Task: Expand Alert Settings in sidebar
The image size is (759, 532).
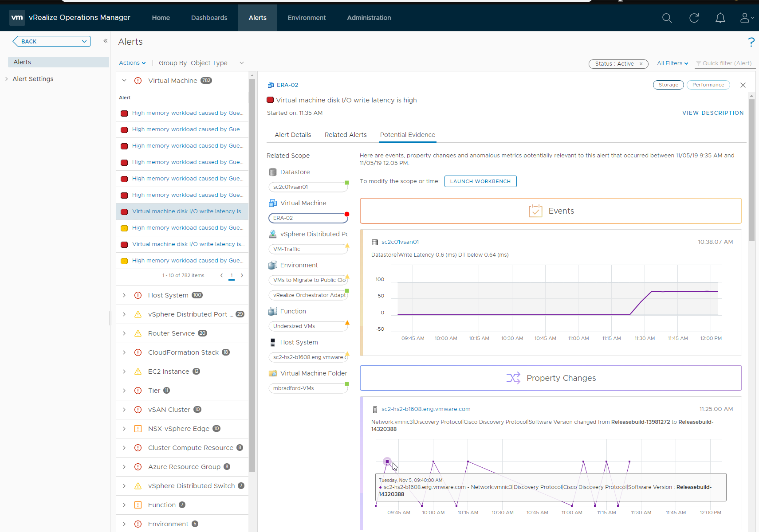Action: tap(6, 79)
